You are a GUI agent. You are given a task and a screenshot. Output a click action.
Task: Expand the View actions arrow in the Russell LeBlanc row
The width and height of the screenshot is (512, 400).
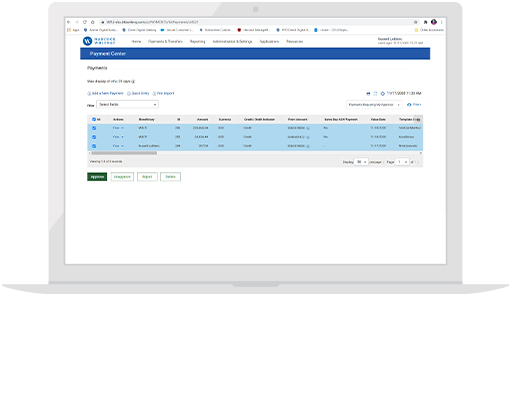click(122, 146)
